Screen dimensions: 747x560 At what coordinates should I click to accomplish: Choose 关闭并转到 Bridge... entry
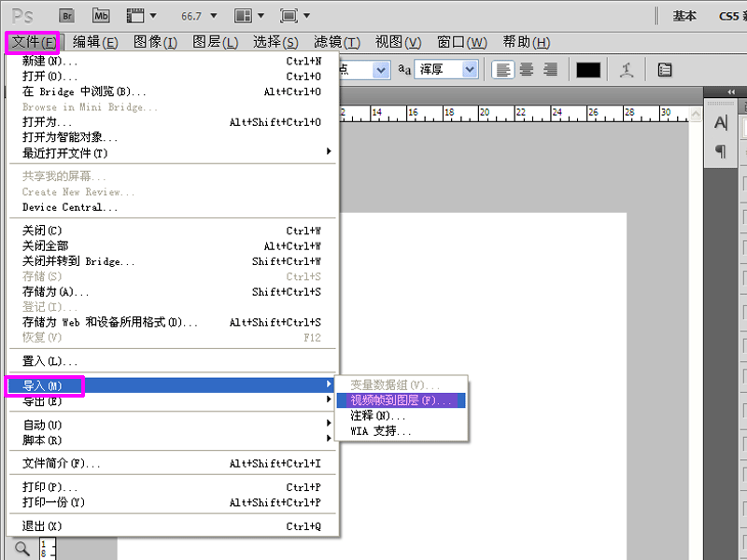(x=173, y=261)
